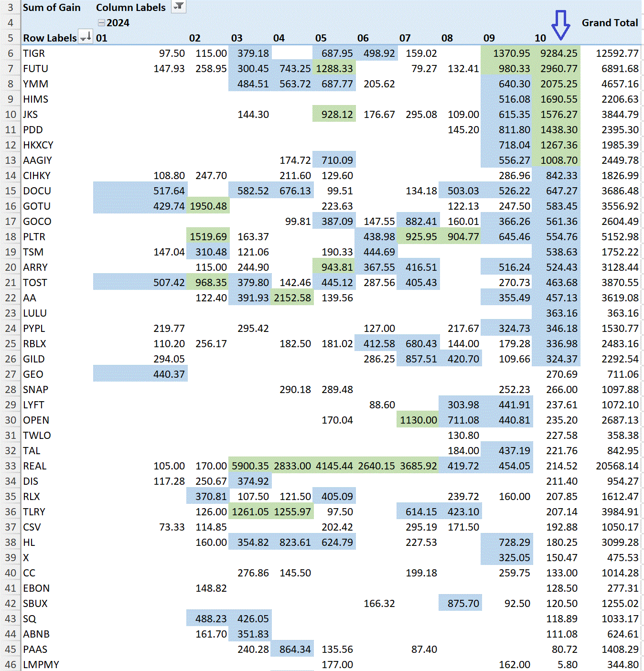Select the PYPL row label
644x671 pixels.
pyautogui.click(x=34, y=329)
